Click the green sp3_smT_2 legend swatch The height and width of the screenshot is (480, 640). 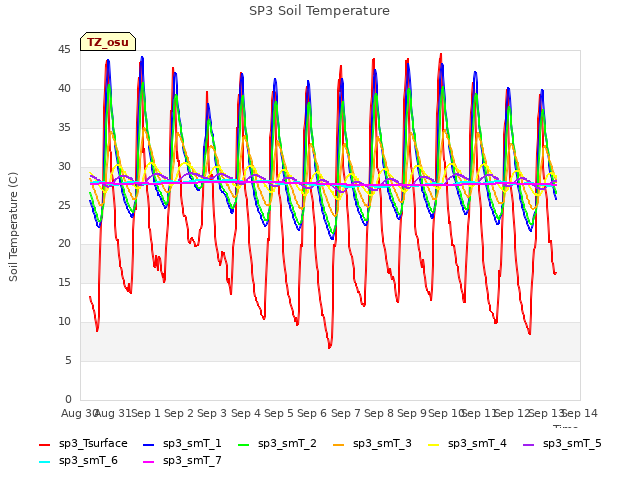tap(244, 445)
